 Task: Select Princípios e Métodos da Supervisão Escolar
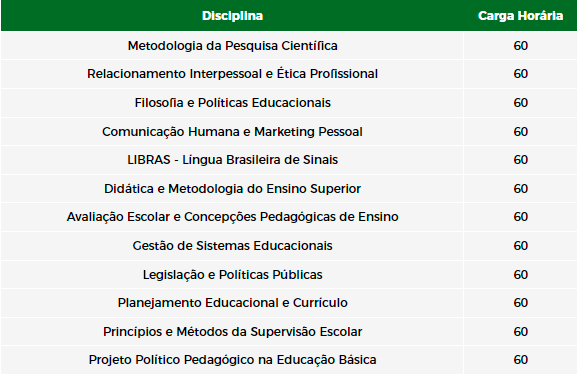(232, 331)
